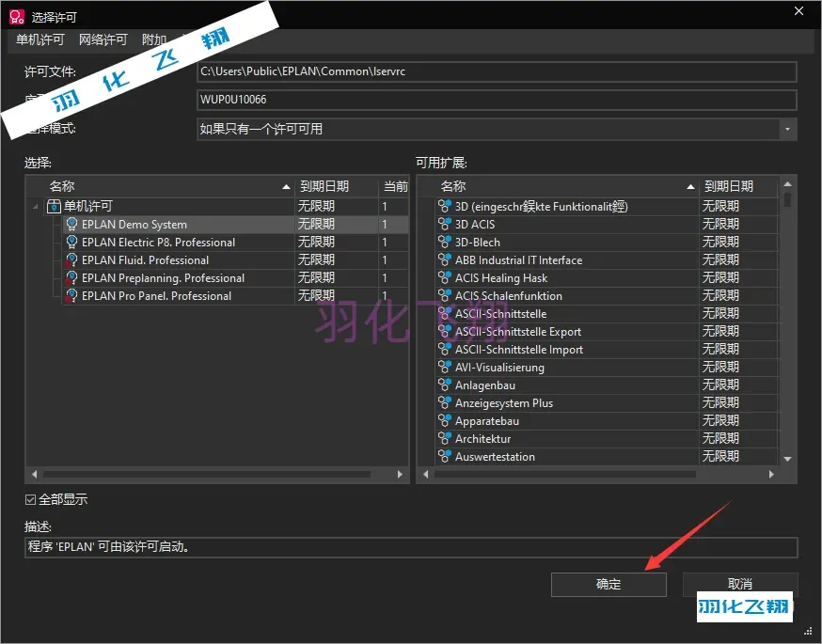This screenshot has height=644, width=822.
Task: Click the EPLAN Fluid license icon
Action: coord(71,259)
